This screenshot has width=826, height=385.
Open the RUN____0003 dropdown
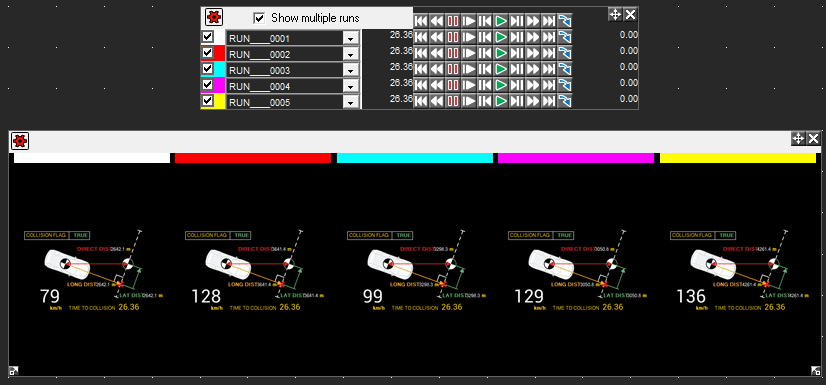click(350, 71)
